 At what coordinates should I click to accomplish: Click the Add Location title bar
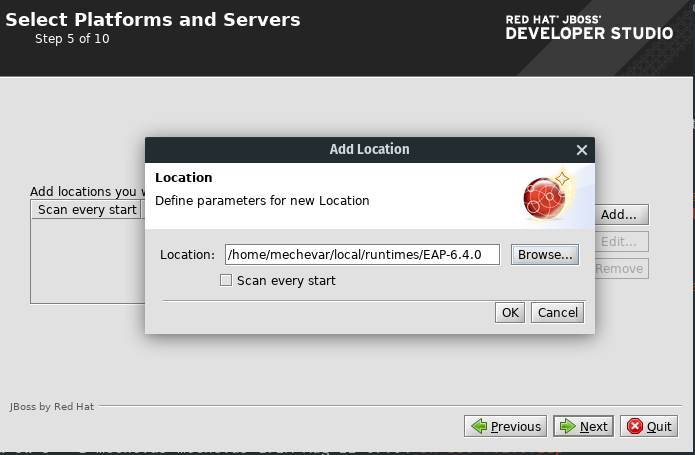tap(370, 150)
